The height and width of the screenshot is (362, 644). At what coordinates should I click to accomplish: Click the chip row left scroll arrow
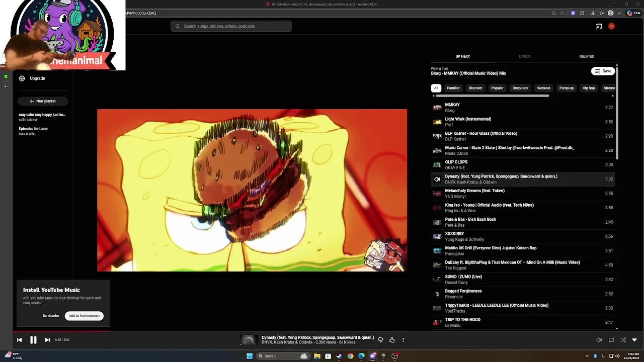[433, 96]
